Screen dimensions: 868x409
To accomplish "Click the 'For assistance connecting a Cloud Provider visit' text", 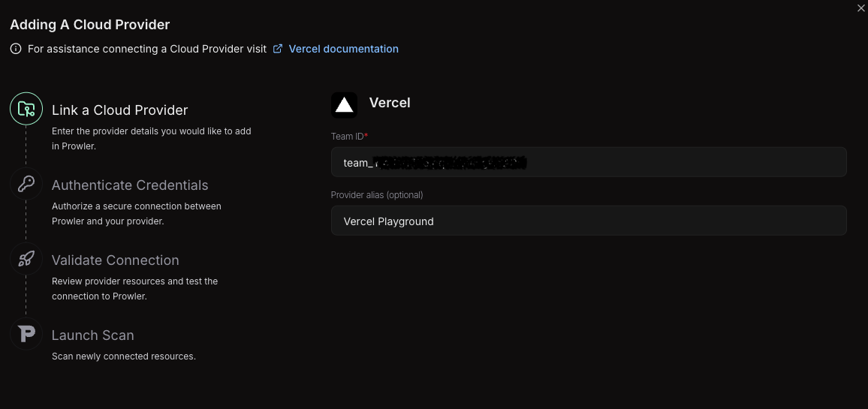I will click(147, 49).
